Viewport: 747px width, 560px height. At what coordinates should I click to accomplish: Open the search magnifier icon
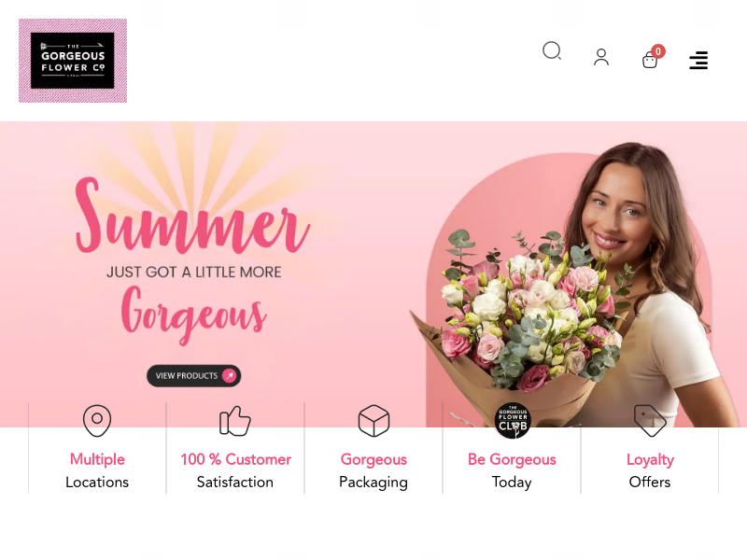[x=552, y=50]
